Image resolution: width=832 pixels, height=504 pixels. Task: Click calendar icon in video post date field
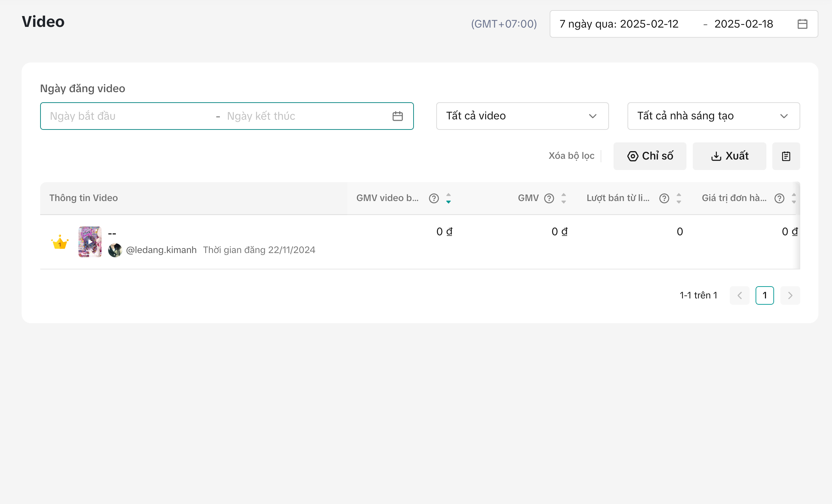(398, 116)
